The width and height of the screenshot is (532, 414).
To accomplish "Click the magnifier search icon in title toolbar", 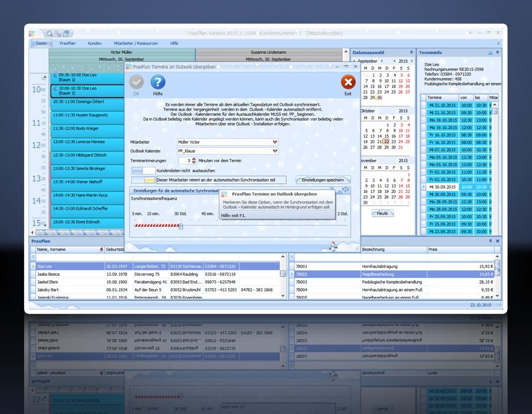I will pyautogui.click(x=50, y=33).
